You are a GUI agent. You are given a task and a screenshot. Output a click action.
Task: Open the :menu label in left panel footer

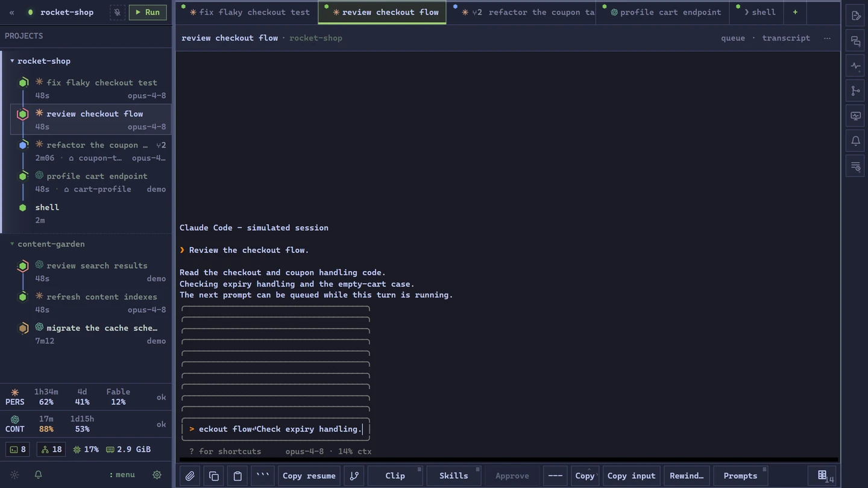click(122, 475)
